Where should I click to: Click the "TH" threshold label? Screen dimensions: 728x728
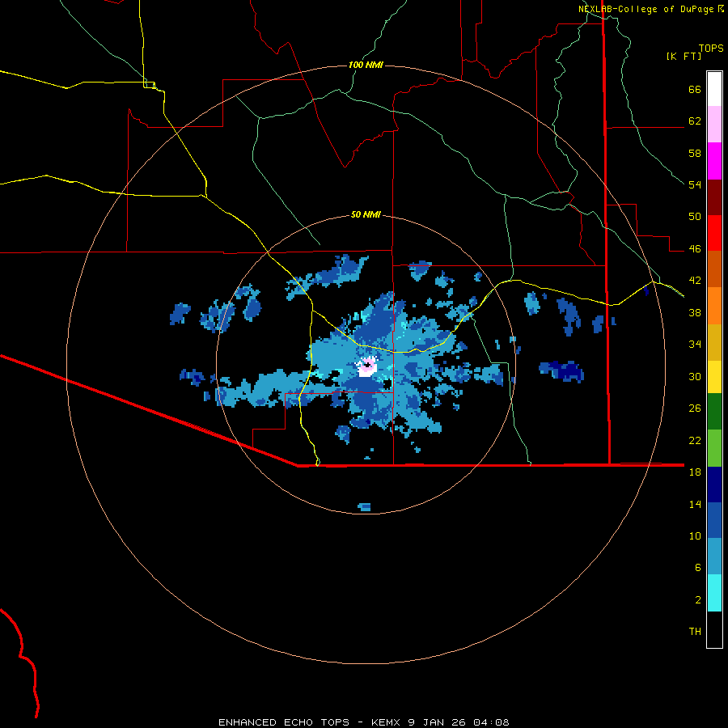[695, 631]
